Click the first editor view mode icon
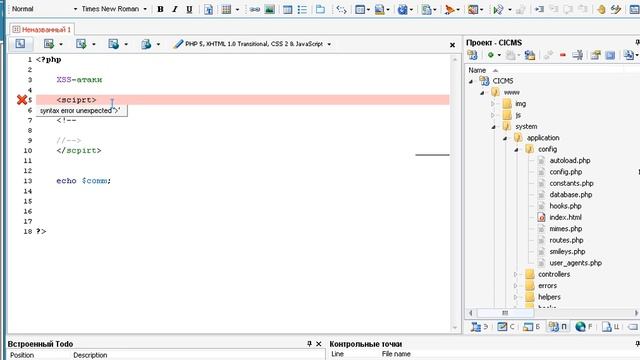This screenshot has width=640, height=360. point(20,44)
